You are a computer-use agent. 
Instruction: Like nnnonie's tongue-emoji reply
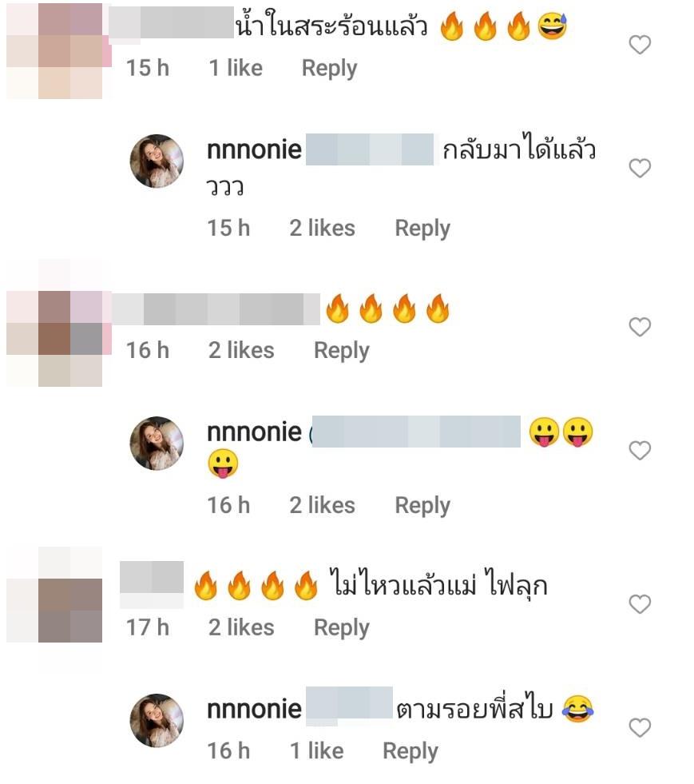click(640, 451)
